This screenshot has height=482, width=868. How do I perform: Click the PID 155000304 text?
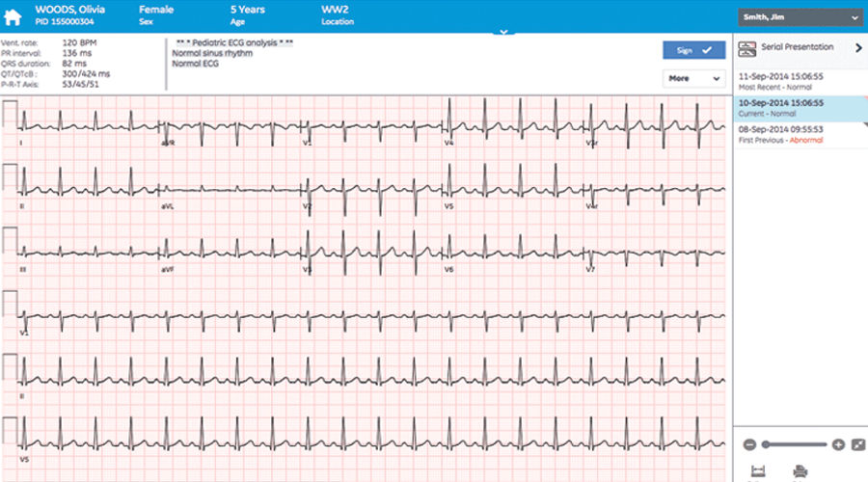tap(65, 21)
